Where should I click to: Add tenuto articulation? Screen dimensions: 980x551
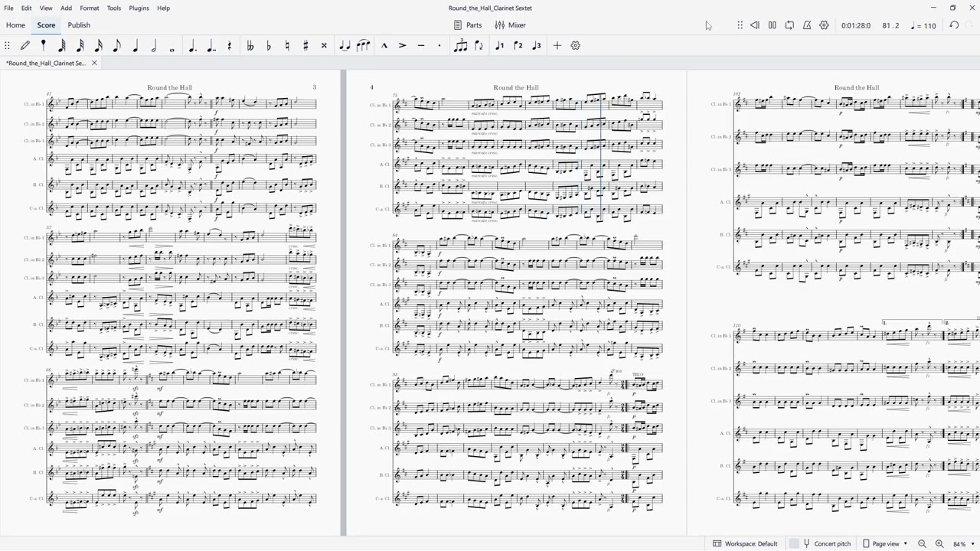[x=421, y=46]
